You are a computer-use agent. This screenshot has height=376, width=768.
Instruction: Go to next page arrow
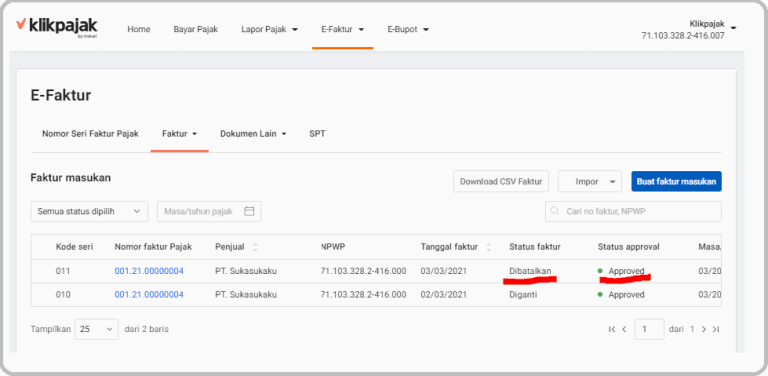coord(704,329)
